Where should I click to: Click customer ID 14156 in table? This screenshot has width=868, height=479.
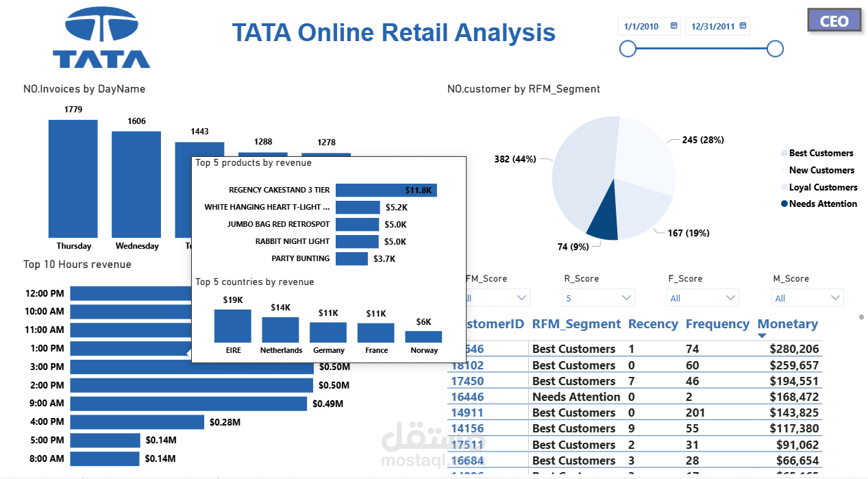tap(467, 428)
